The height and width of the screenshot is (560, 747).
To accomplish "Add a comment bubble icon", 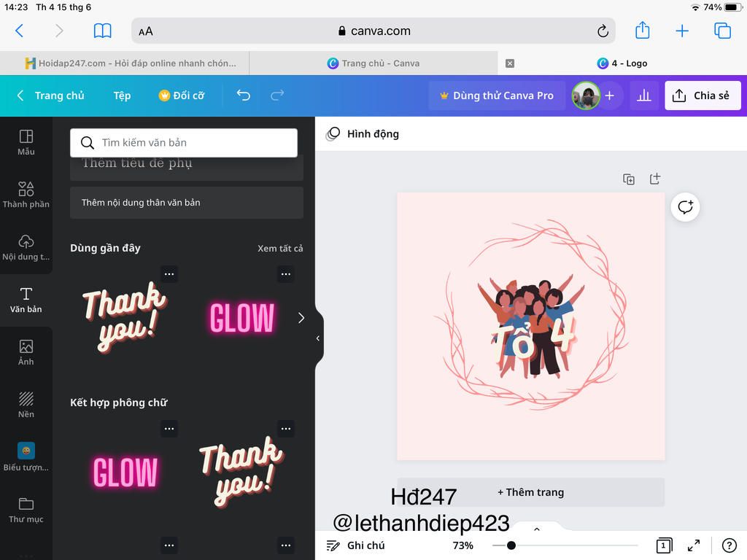I will tap(685, 207).
